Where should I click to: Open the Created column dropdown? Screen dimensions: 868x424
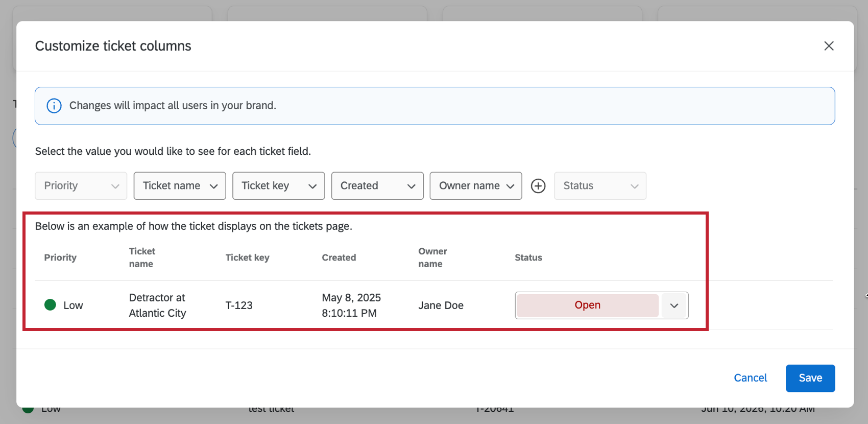click(377, 186)
